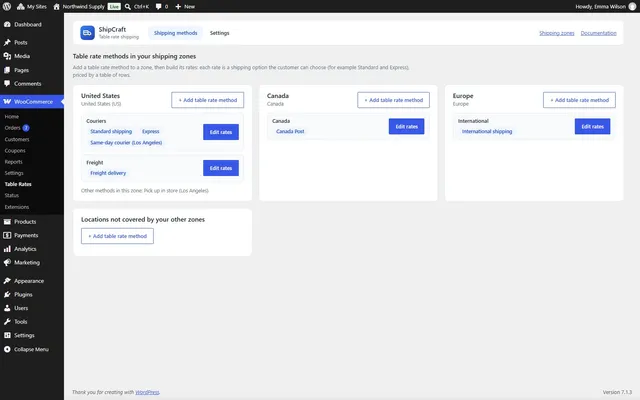Edit rates for Canada Post method
640x400 pixels.
407,127
